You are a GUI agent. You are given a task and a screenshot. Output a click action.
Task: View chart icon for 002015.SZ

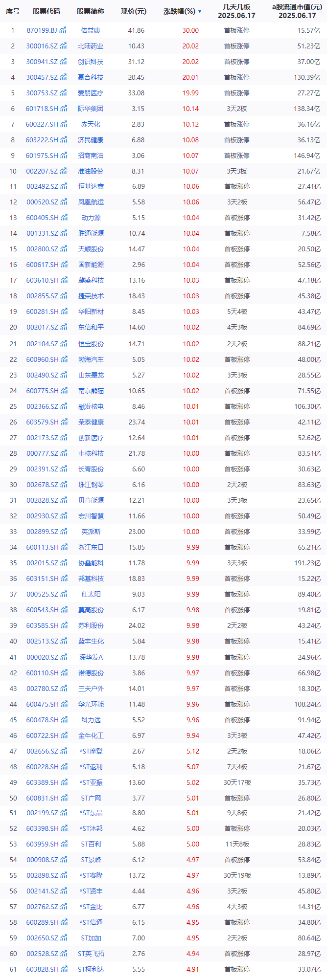(x=64, y=563)
